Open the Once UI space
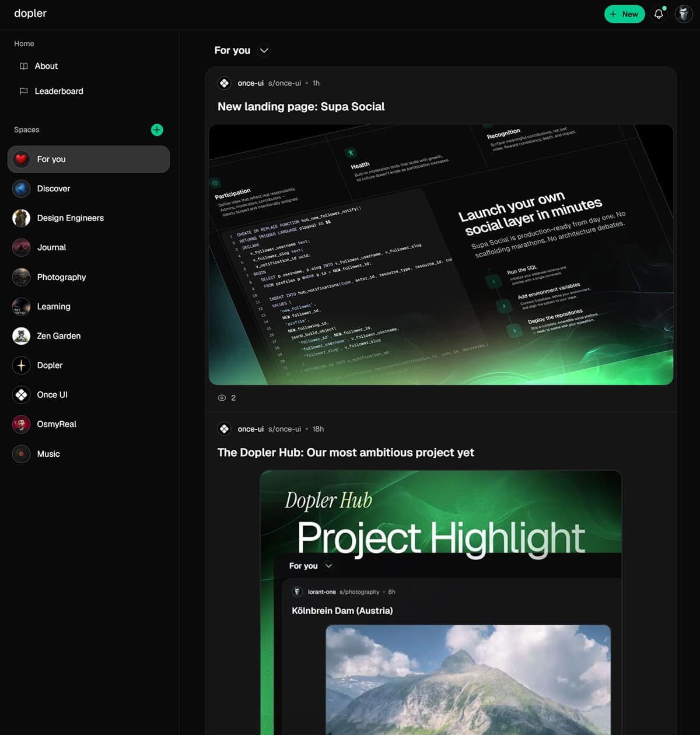The height and width of the screenshot is (735, 700). tap(52, 395)
